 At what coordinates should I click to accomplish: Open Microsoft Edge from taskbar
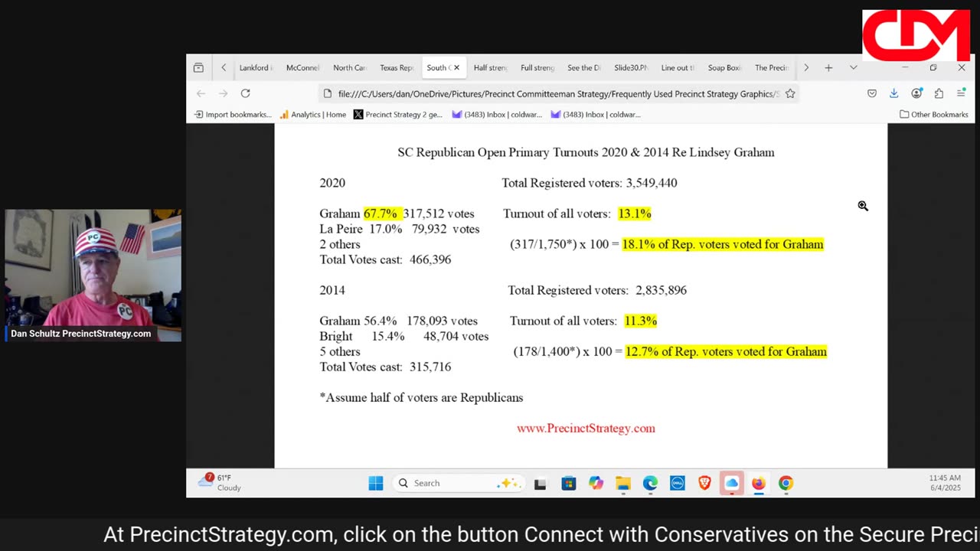tap(650, 483)
